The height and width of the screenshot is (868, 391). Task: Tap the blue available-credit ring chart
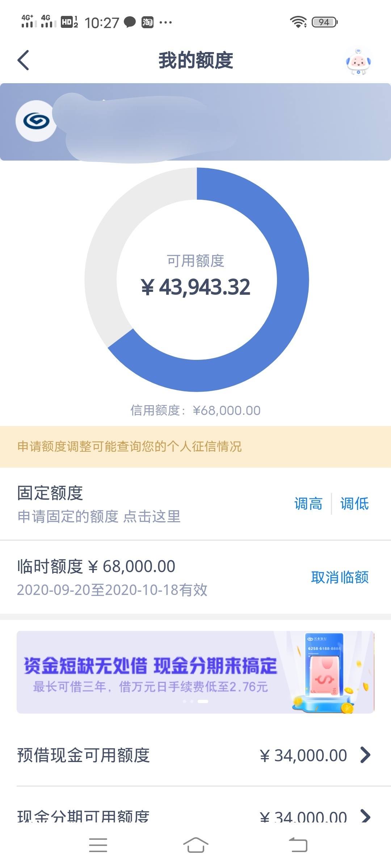[197, 279]
